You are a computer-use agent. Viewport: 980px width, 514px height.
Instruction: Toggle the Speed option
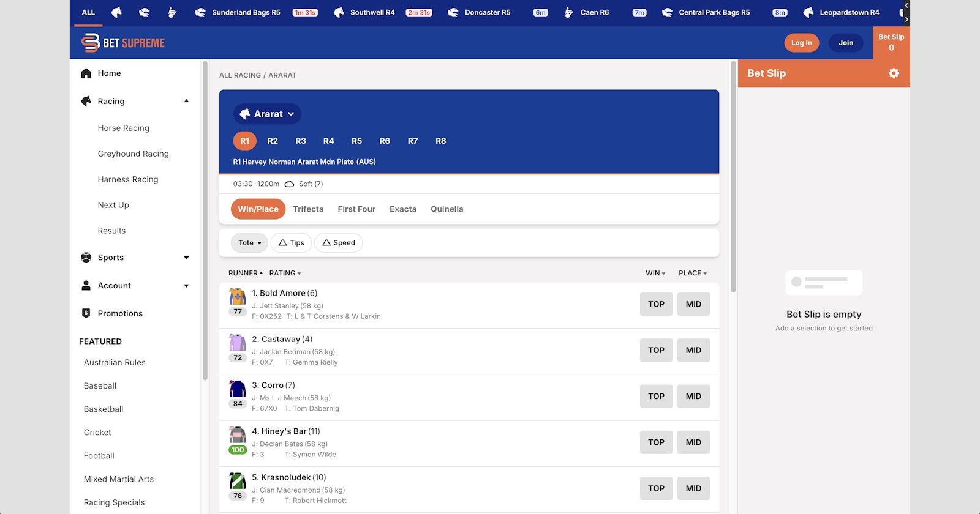(x=339, y=243)
